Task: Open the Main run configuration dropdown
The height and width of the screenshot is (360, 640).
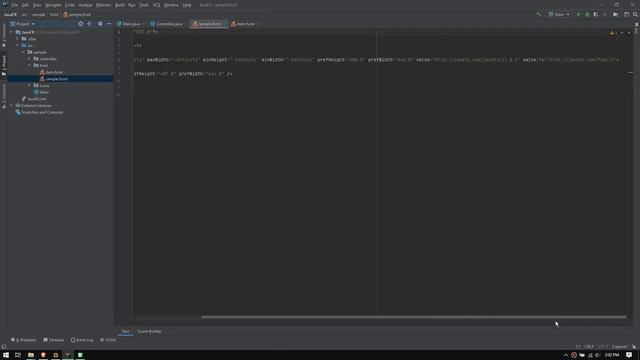Action: (x=559, y=14)
